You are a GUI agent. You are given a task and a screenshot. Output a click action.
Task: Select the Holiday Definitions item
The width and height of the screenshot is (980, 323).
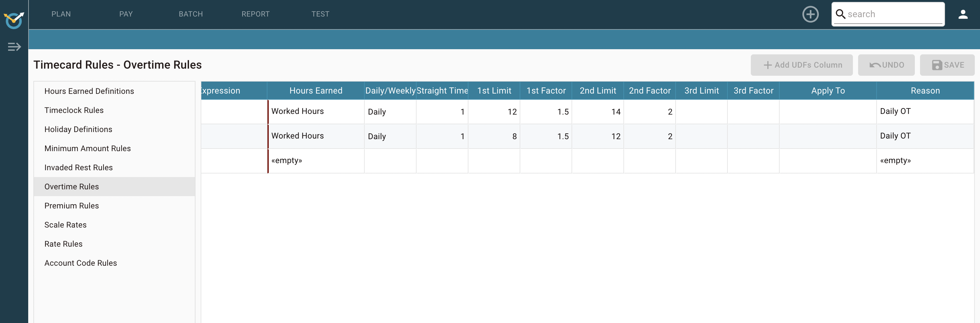click(78, 129)
